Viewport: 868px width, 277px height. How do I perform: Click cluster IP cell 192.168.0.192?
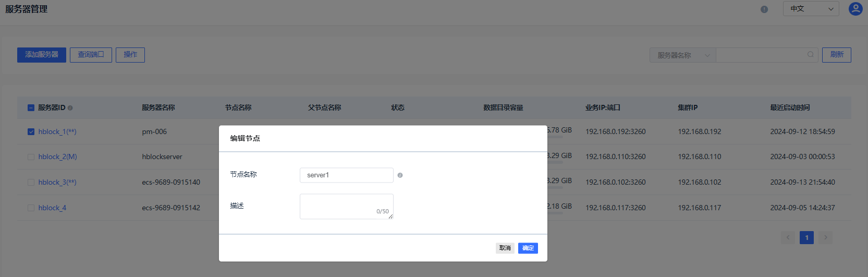pos(700,131)
